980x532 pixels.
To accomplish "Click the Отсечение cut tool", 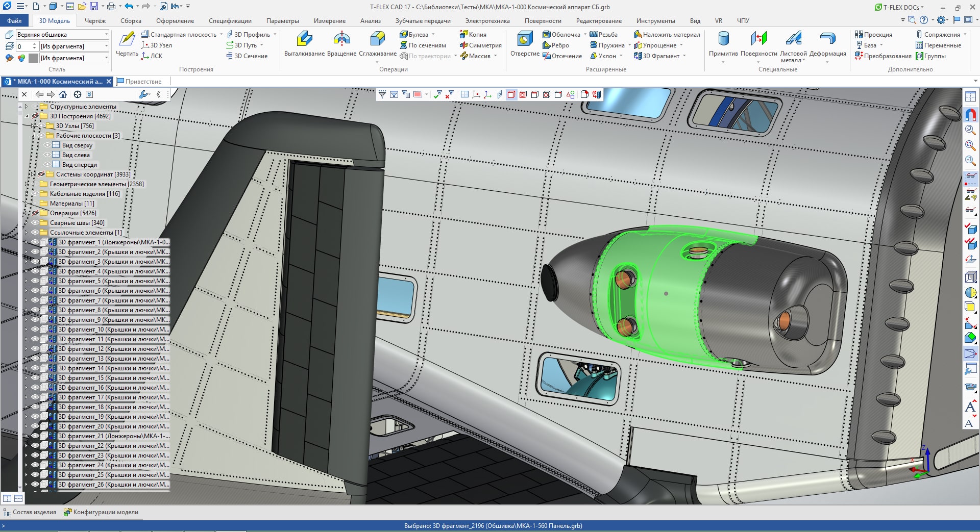I will point(562,56).
